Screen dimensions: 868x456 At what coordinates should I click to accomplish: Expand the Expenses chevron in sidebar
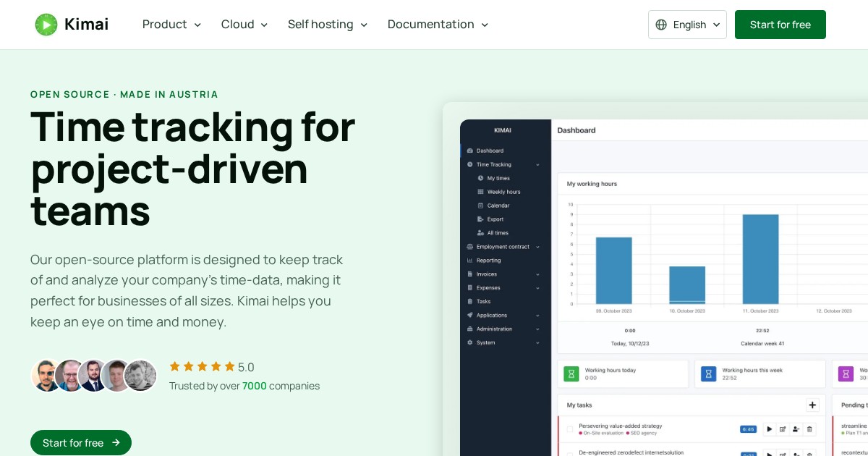point(537,288)
